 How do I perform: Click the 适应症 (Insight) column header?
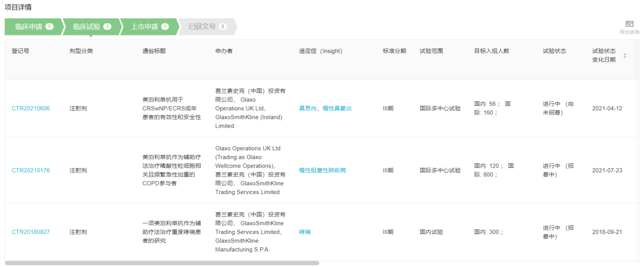(x=320, y=51)
